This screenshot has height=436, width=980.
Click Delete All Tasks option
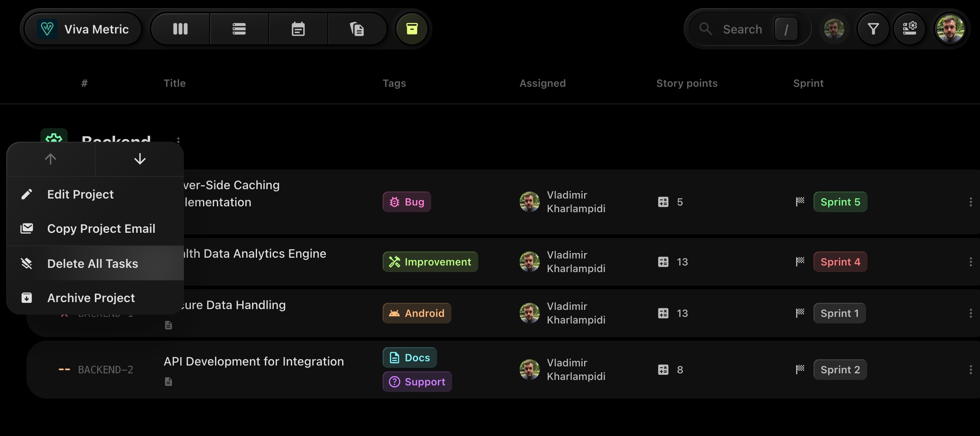click(93, 264)
